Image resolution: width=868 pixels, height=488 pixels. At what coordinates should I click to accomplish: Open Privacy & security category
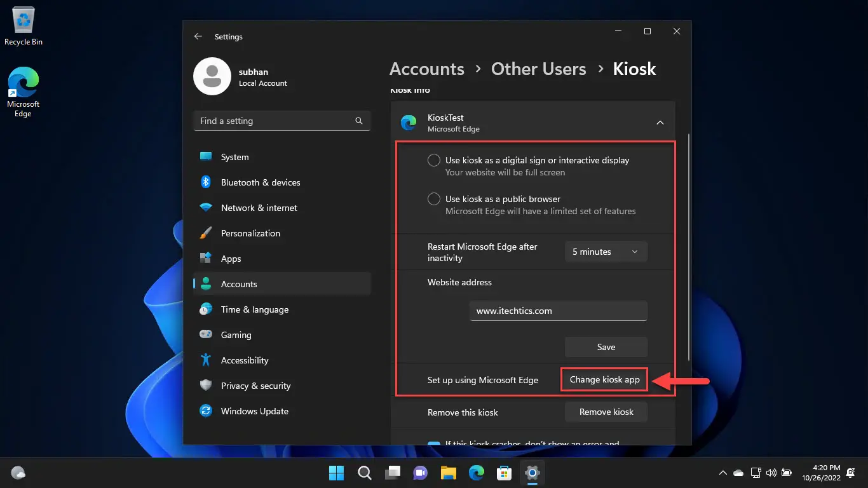[x=282, y=386]
